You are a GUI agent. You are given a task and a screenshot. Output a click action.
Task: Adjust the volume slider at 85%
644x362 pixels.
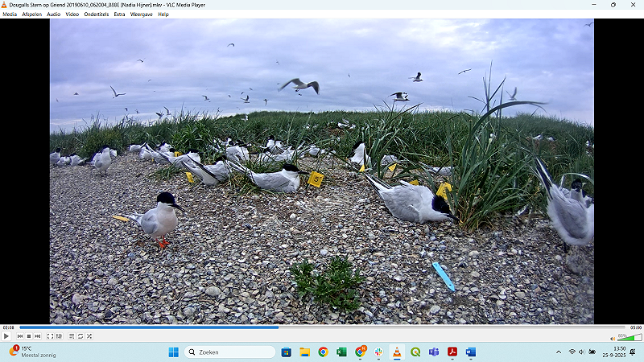coord(629,337)
